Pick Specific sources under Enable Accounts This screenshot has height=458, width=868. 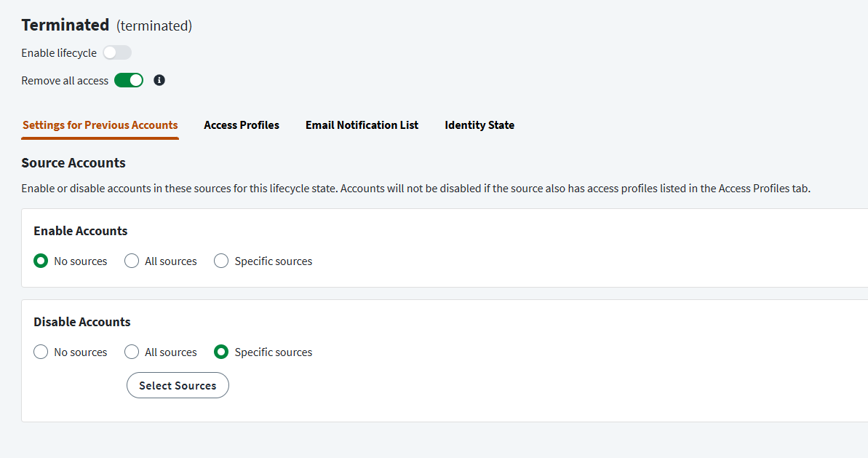click(x=221, y=261)
